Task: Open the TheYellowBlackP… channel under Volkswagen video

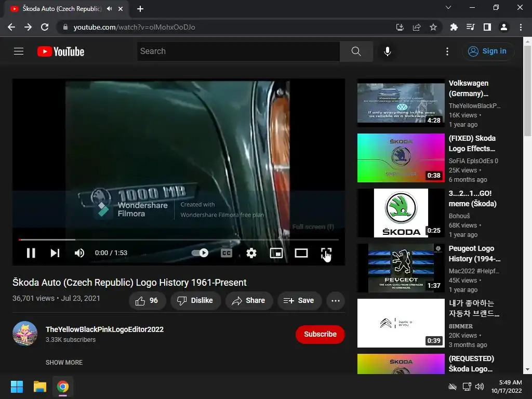Action: (474, 106)
